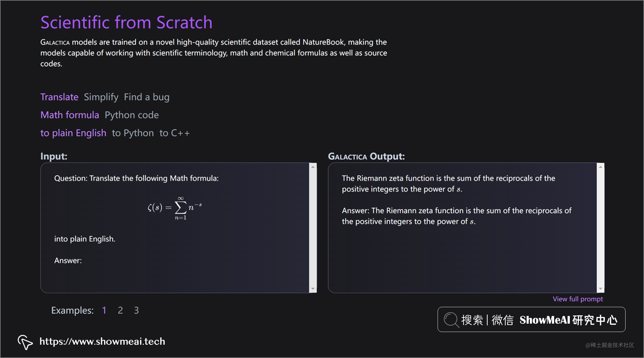
Task: Select the Simplify option
Action: [101, 97]
